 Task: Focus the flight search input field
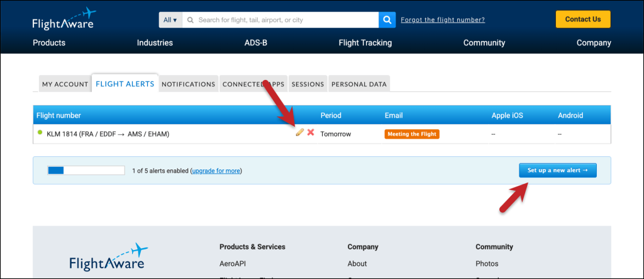tap(280, 20)
